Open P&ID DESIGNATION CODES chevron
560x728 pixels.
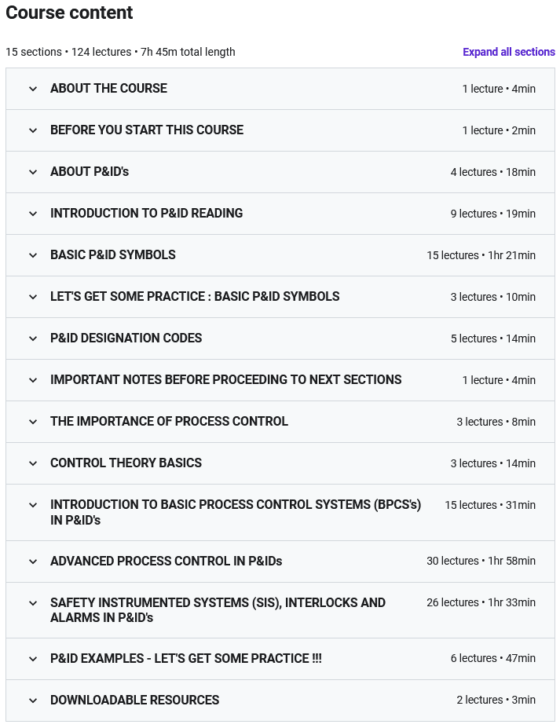[x=33, y=338]
